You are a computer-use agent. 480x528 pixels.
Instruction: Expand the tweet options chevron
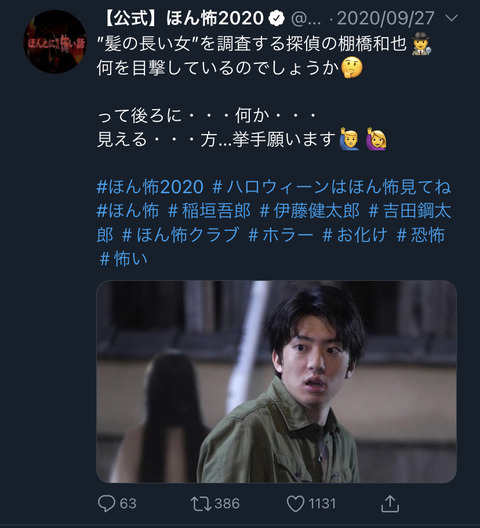coord(451,18)
